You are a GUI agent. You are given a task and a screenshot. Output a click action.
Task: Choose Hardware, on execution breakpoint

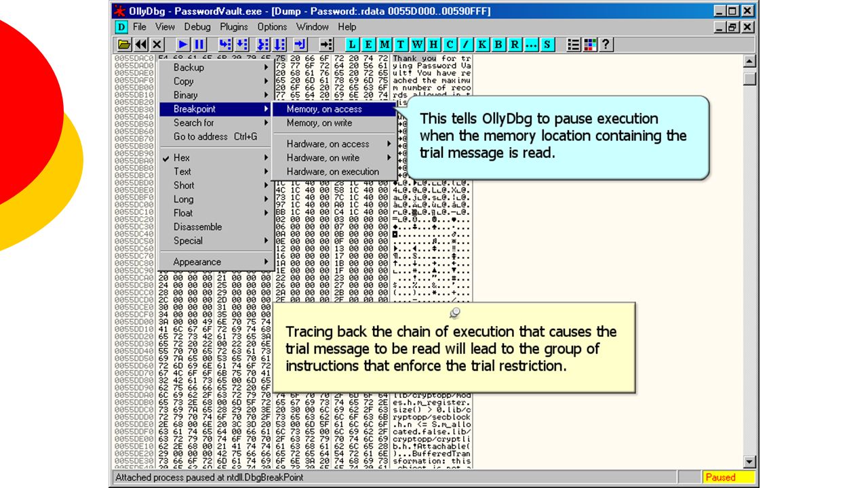point(334,171)
